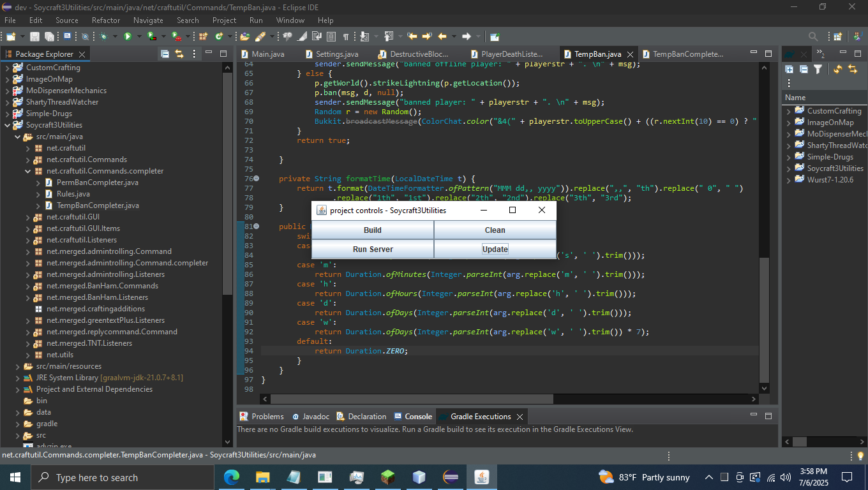The image size is (868, 490).
Task: Click the toolbar search magnifier icon
Action: (x=813, y=36)
